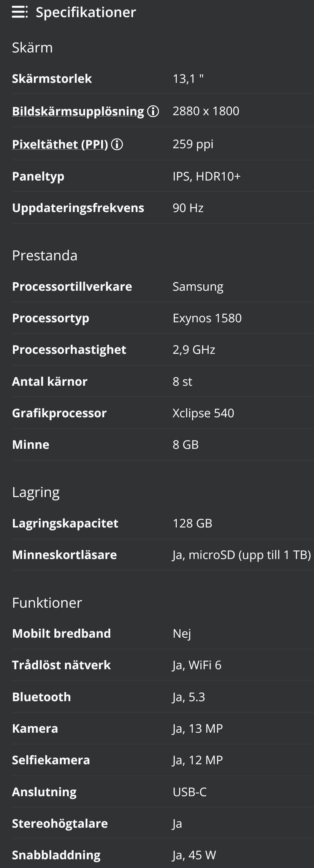Click the Prestanda section heading

click(x=44, y=255)
